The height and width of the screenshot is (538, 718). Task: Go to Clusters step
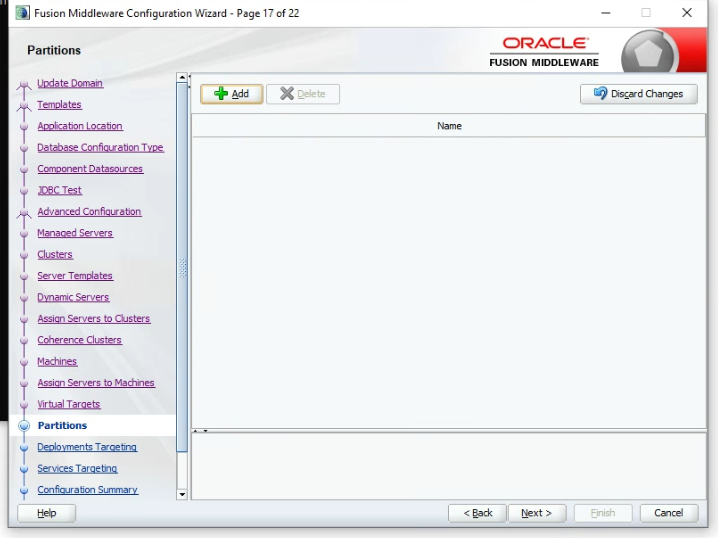point(55,254)
